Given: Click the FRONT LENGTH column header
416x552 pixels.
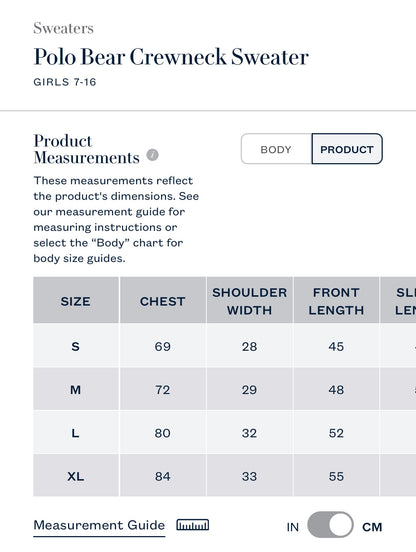Looking at the screenshot, I should tap(336, 301).
